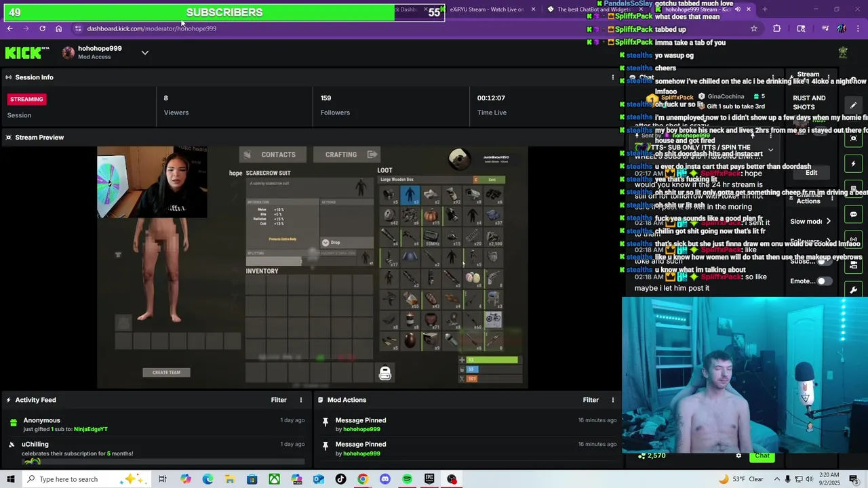The height and width of the screenshot is (488, 868).
Task: Go back with browser back arrow
Action: [x=9, y=28]
